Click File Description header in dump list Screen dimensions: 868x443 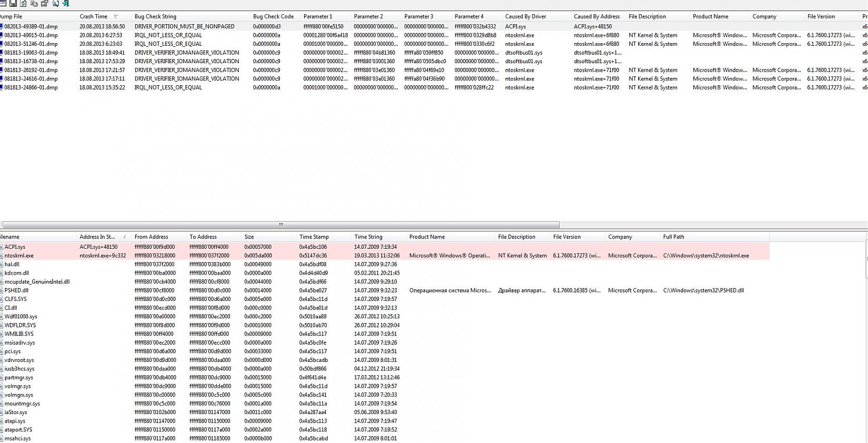[x=658, y=16]
